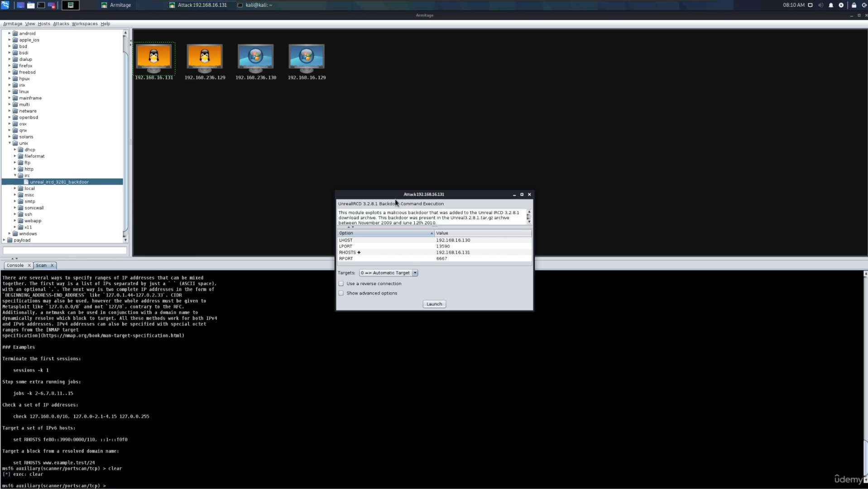Screen dimensions: 868x489
Task: Click the lock screen icon in top panel
Action: tap(854, 5)
